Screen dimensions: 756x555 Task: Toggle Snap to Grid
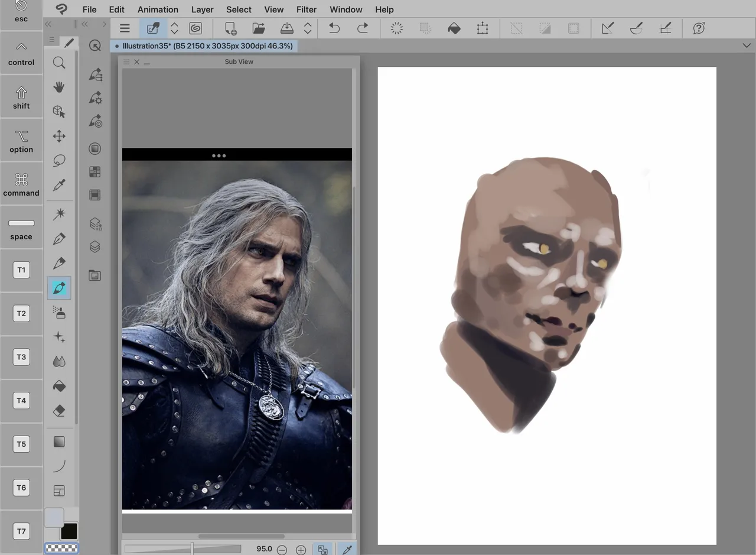tap(665, 28)
